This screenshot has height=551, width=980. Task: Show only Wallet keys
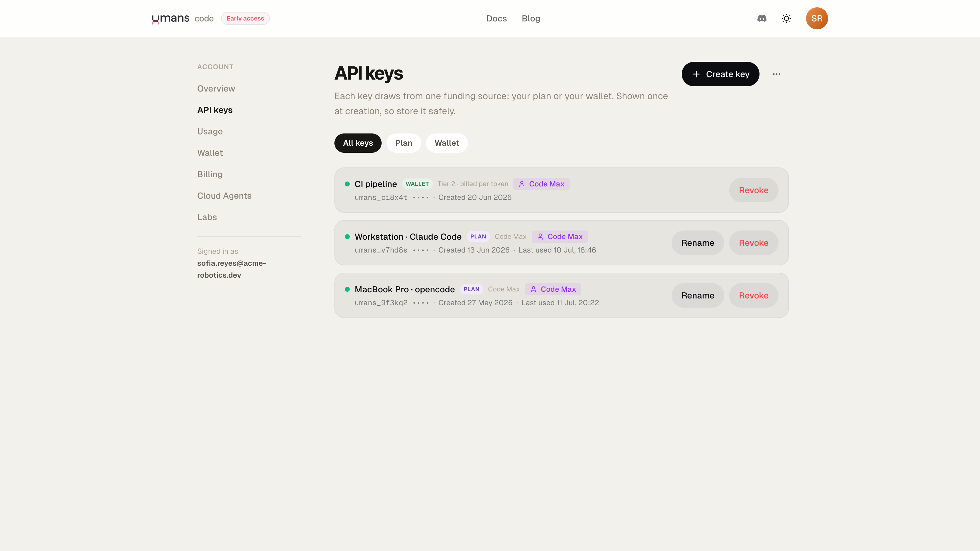[447, 143]
